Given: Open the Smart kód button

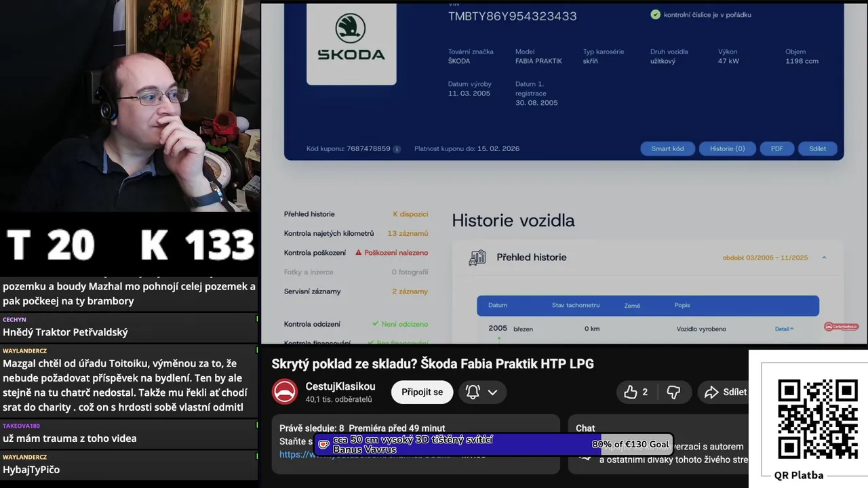Looking at the screenshot, I should [x=668, y=148].
